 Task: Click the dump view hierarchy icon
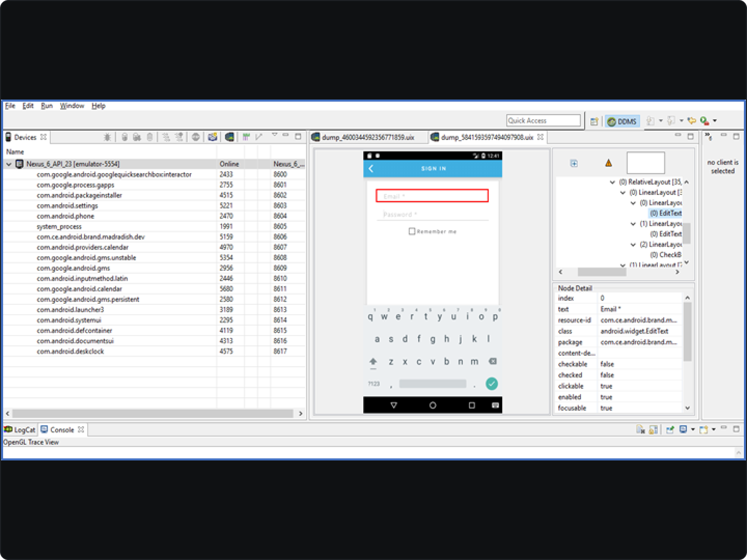pos(229,137)
